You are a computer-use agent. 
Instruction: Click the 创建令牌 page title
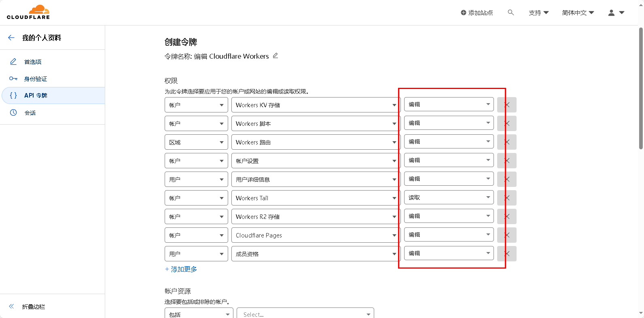tap(181, 42)
